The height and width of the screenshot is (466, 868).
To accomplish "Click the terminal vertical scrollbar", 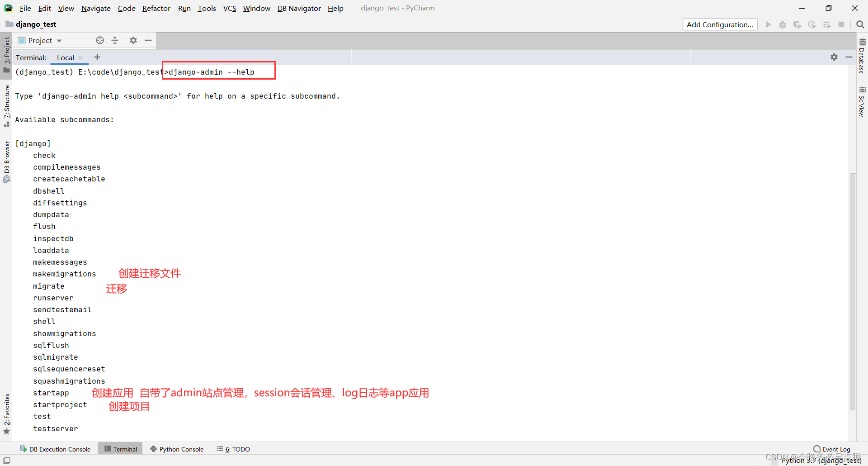I will 853,292.
